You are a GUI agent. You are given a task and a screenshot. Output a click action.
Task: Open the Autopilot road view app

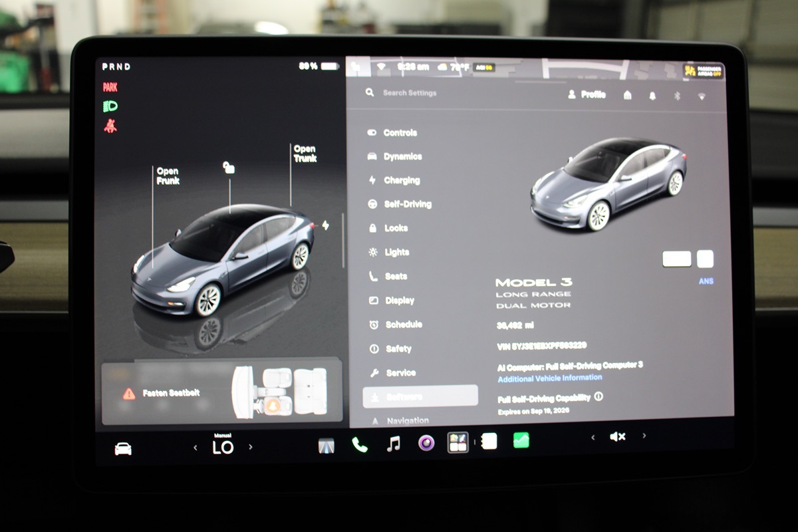pyautogui.click(x=327, y=445)
